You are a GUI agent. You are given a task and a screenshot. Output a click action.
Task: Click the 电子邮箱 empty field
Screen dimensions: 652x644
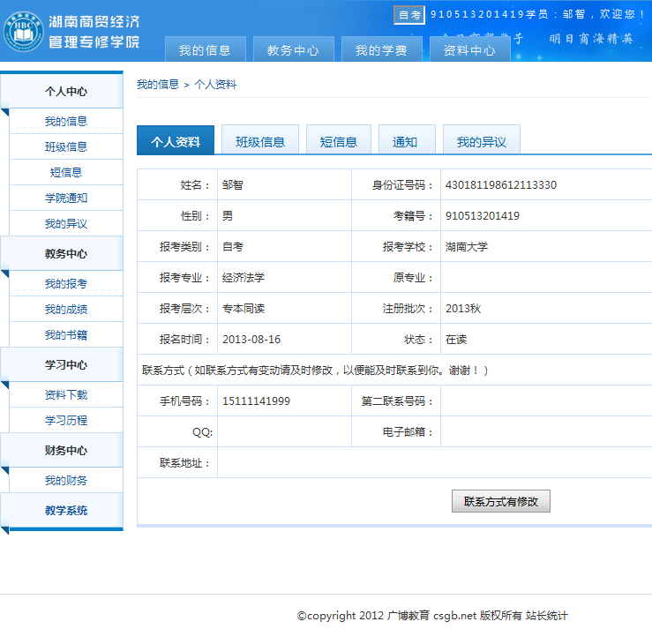point(546,431)
